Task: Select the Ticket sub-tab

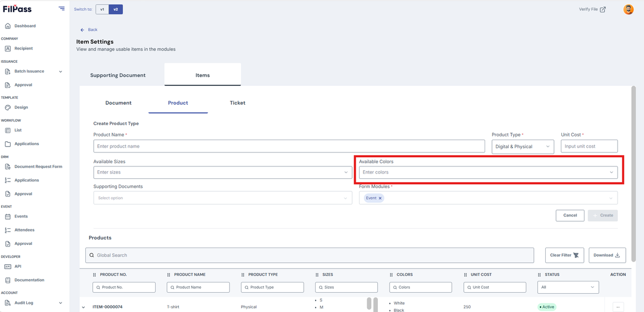Action: (237, 103)
